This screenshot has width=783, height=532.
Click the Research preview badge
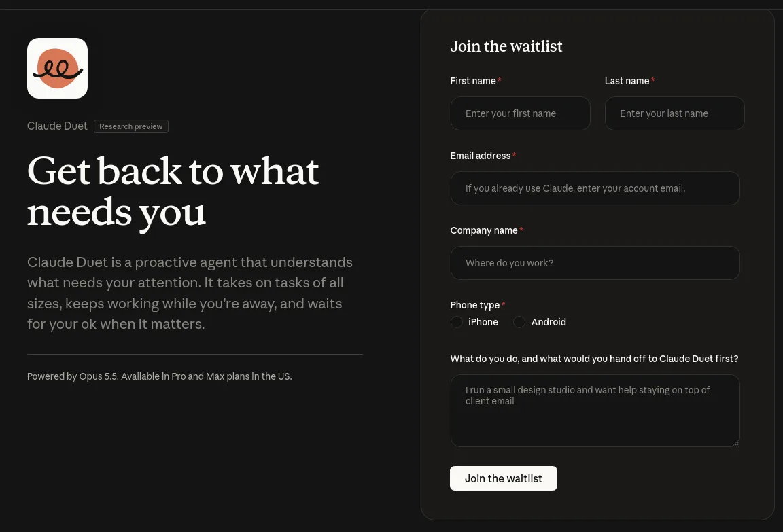click(130, 127)
